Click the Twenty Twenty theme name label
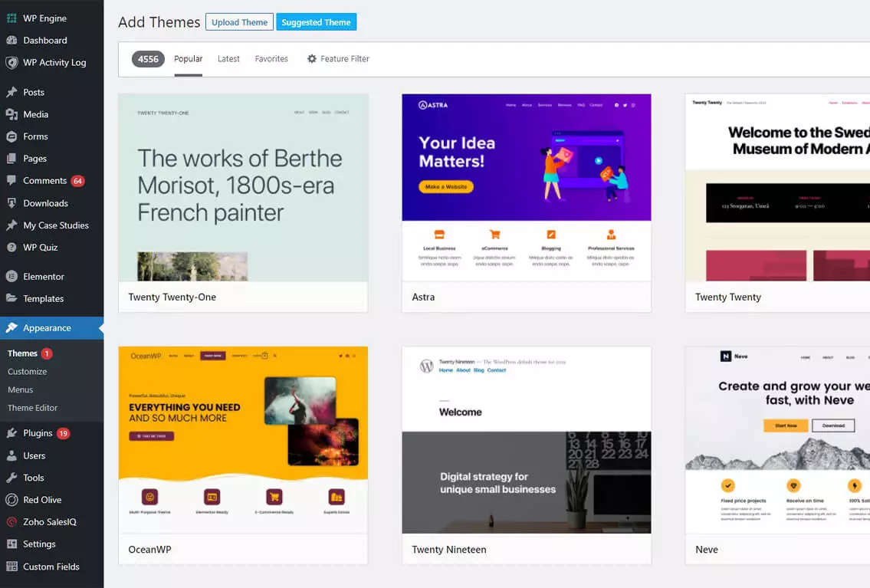 (728, 297)
